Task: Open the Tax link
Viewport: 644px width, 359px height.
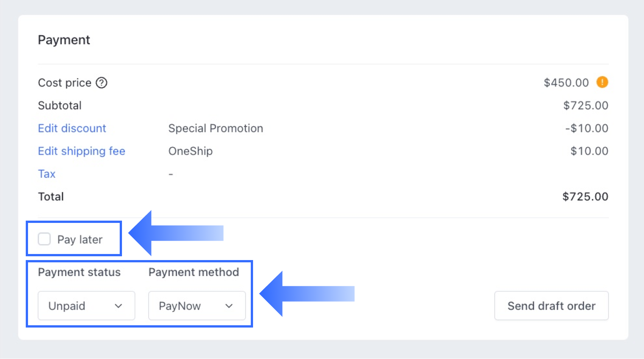Action: point(47,174)
